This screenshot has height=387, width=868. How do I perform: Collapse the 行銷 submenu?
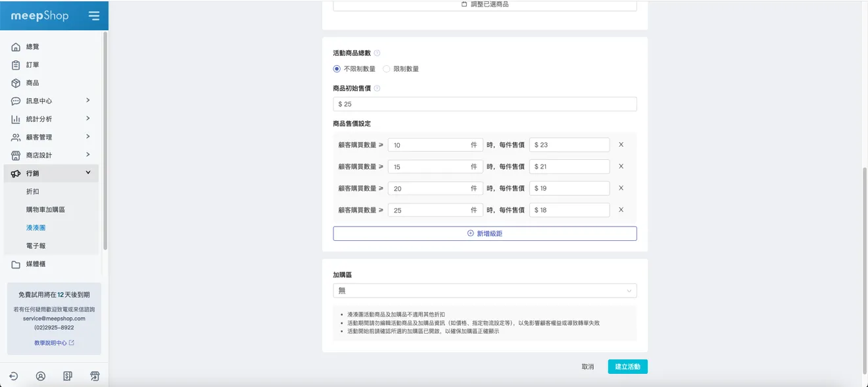(88, 172)
